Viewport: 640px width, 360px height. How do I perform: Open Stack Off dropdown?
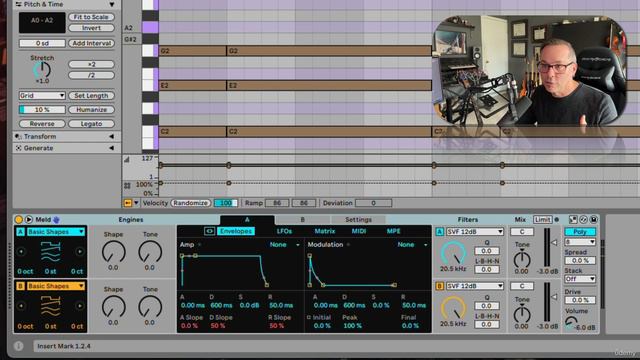[x=580, y=279]
